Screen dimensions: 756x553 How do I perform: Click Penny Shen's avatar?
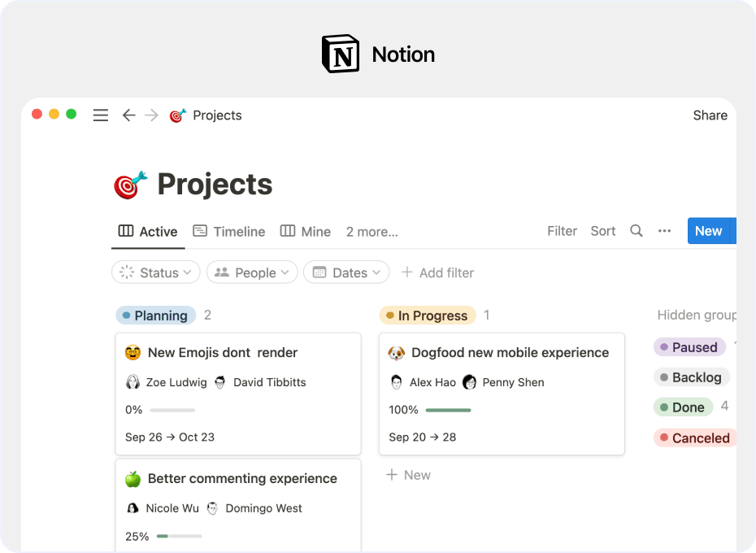[469, 382]
